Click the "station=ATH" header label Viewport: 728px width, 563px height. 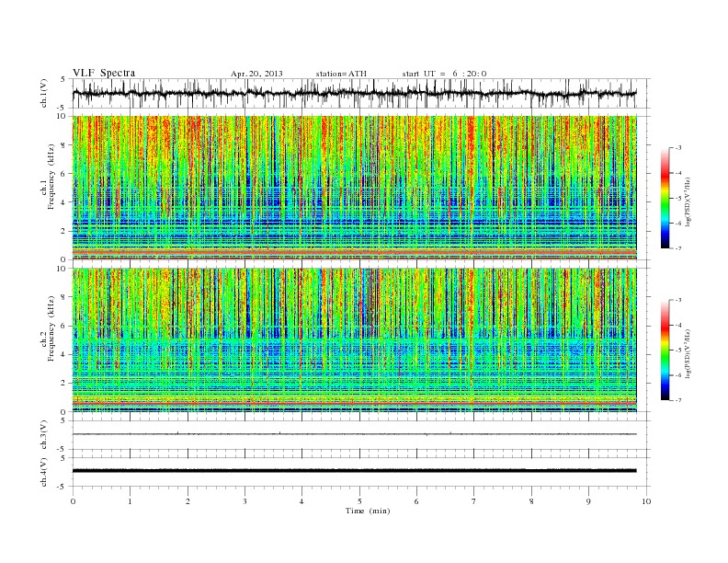pos(341,74)
